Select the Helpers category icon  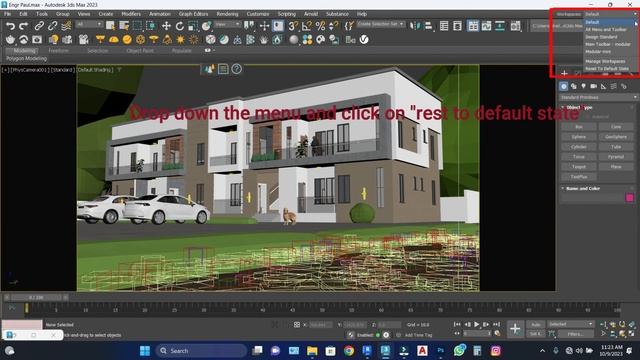point(603,86)
